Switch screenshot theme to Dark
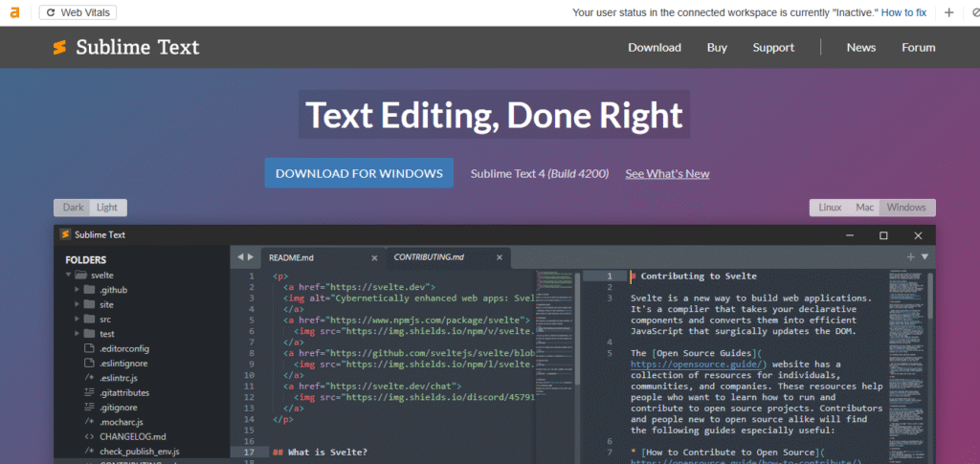Image resolution: width=980 pixels, height=464 pixels. click(x=73, y=208)
